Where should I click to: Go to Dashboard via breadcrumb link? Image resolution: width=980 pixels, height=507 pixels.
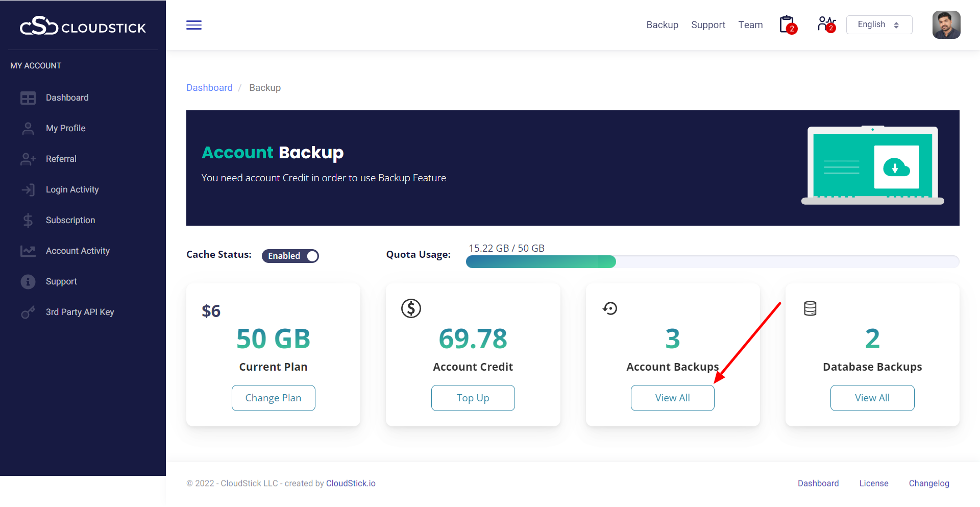(209, 88)
